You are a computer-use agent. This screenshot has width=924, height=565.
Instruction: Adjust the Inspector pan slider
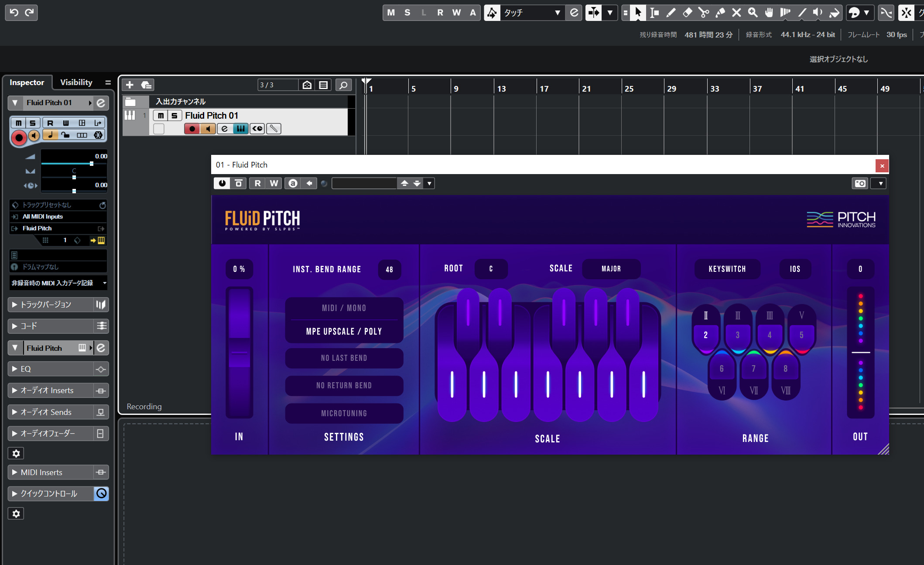coord(74,177)
